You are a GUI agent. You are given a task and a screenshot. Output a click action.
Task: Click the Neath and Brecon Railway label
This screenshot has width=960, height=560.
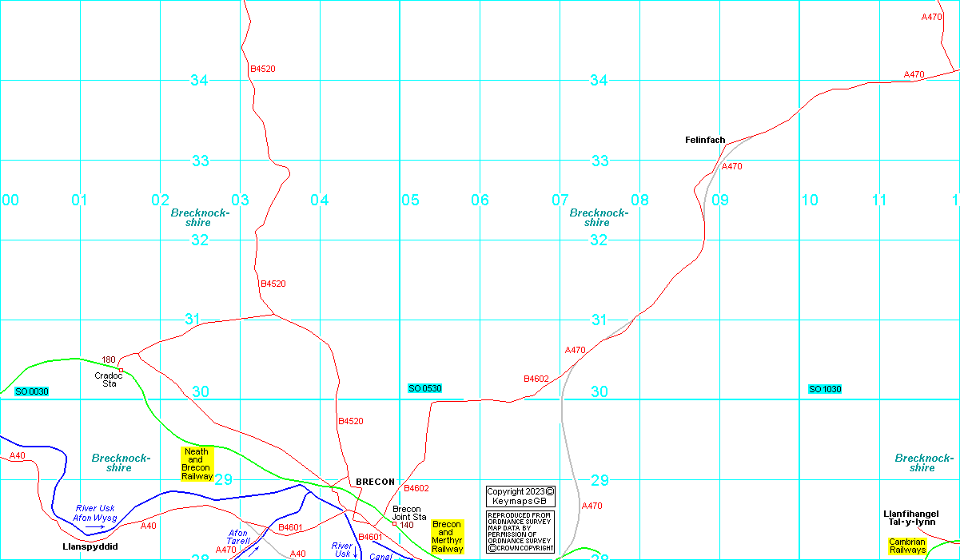pyautogui.click(x=197, y=464)
